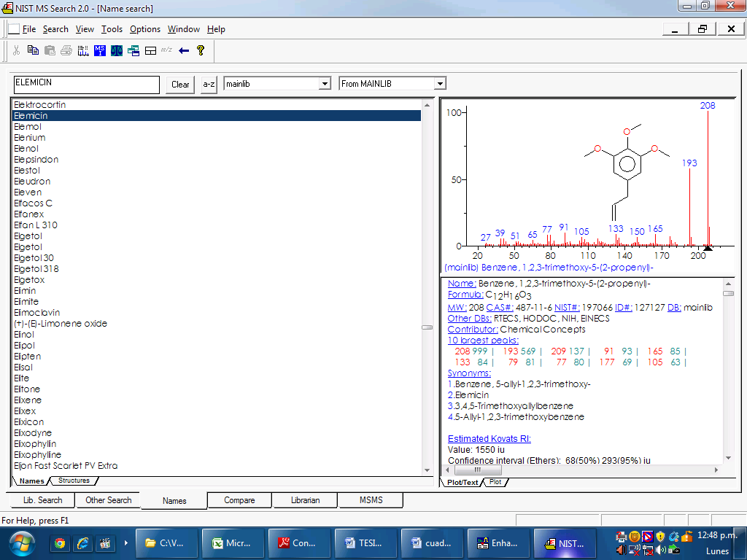Click the Synonyms: link
Viewport: 747px width, 560px height.
click(x=469, y=373)
